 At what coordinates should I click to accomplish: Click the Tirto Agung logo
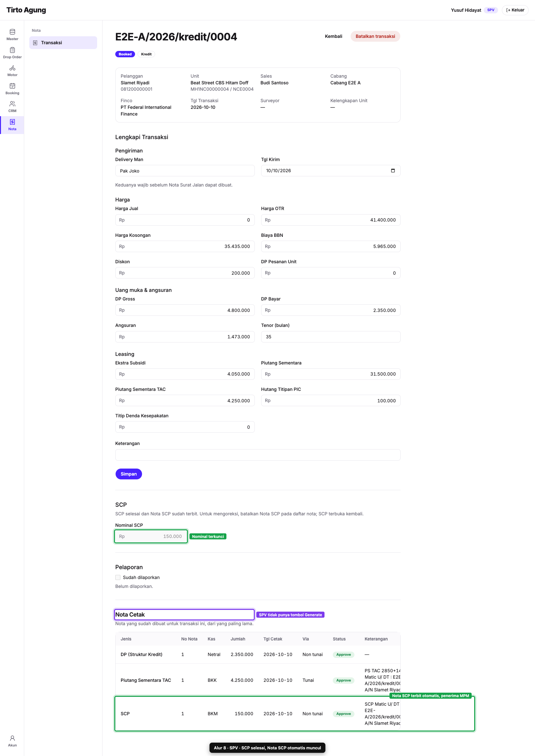[26, 10]
